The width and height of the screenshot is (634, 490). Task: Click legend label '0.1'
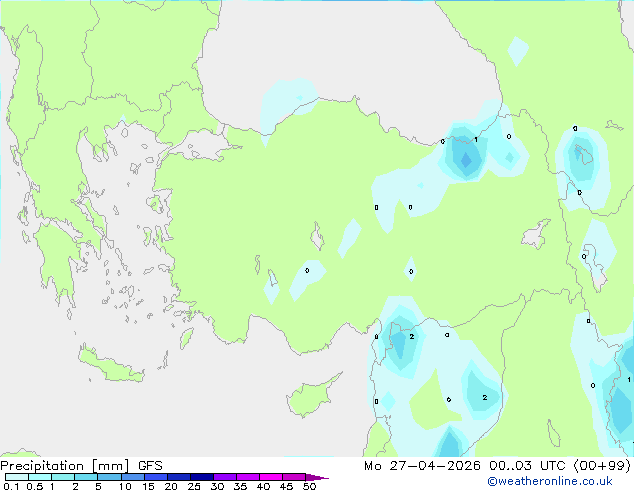click(11, 486)
